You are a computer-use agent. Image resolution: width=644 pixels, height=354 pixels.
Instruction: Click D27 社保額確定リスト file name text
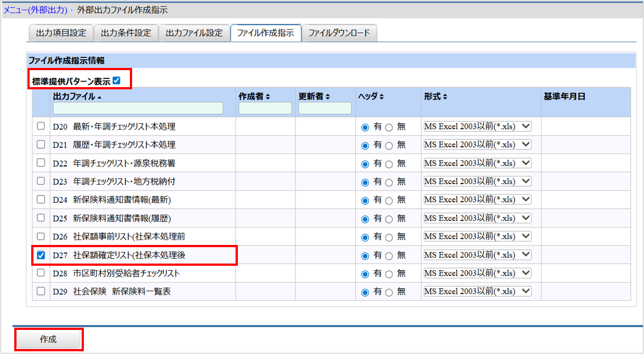point(119,255)
